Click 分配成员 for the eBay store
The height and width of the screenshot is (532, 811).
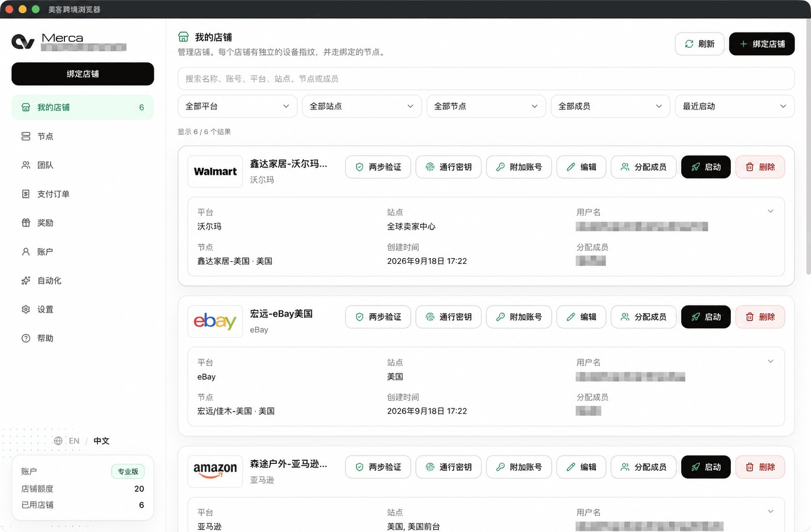[643, 317]
